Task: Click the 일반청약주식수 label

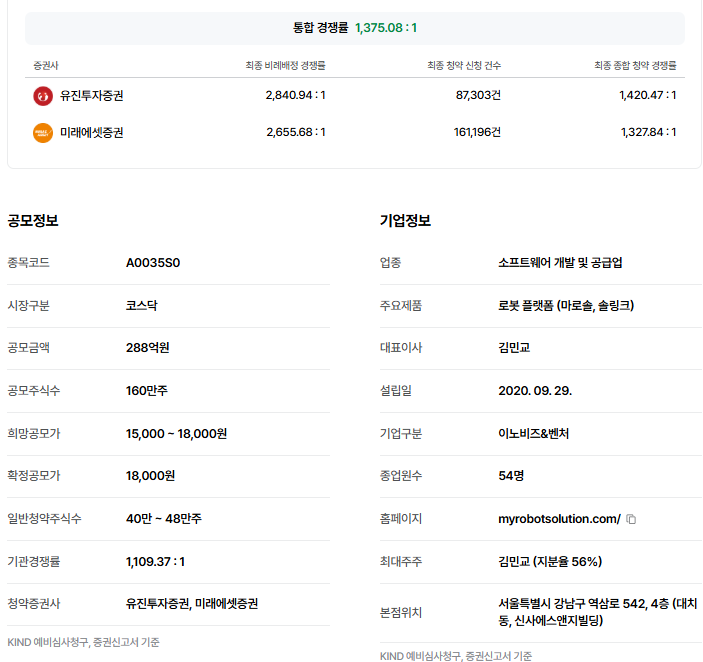Action: 44,519
